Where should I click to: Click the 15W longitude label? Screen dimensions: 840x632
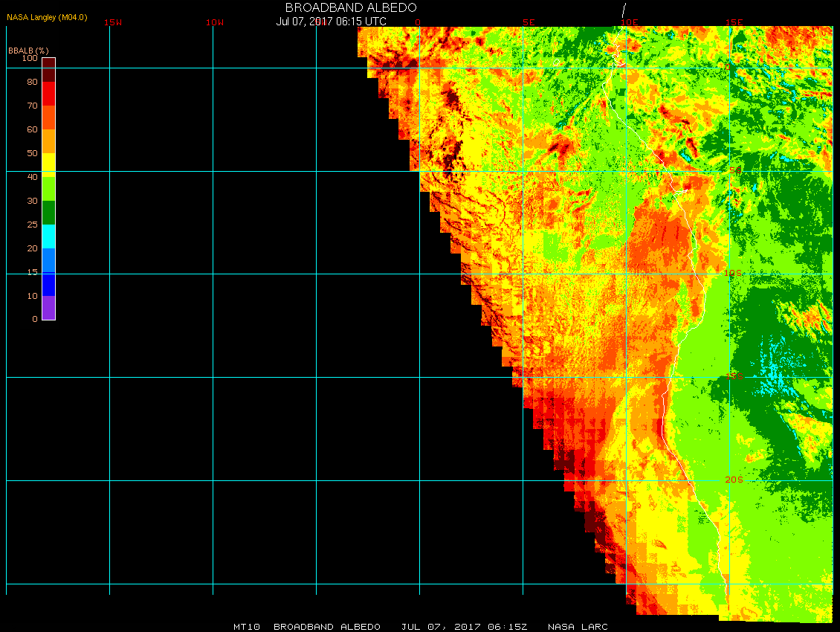pyautogui.click(x=113, y=22)
